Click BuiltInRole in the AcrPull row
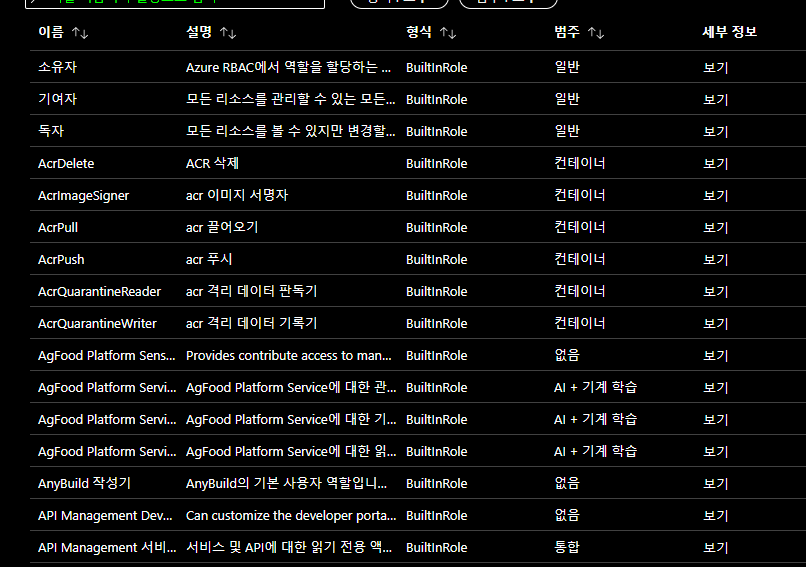The width and height of the screenshot is (806, 567). point(436,227)
